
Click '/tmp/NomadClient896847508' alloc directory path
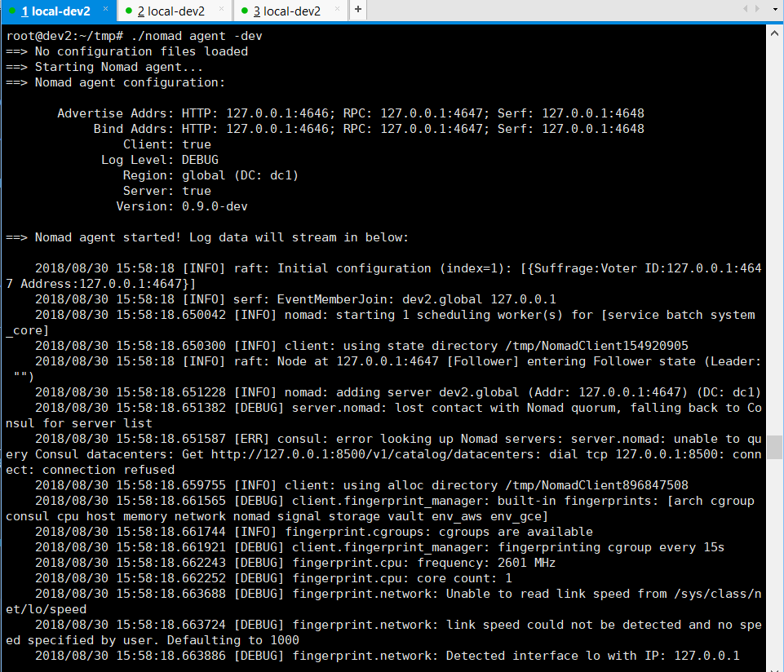pyautogui.click(x=596, y=485)
